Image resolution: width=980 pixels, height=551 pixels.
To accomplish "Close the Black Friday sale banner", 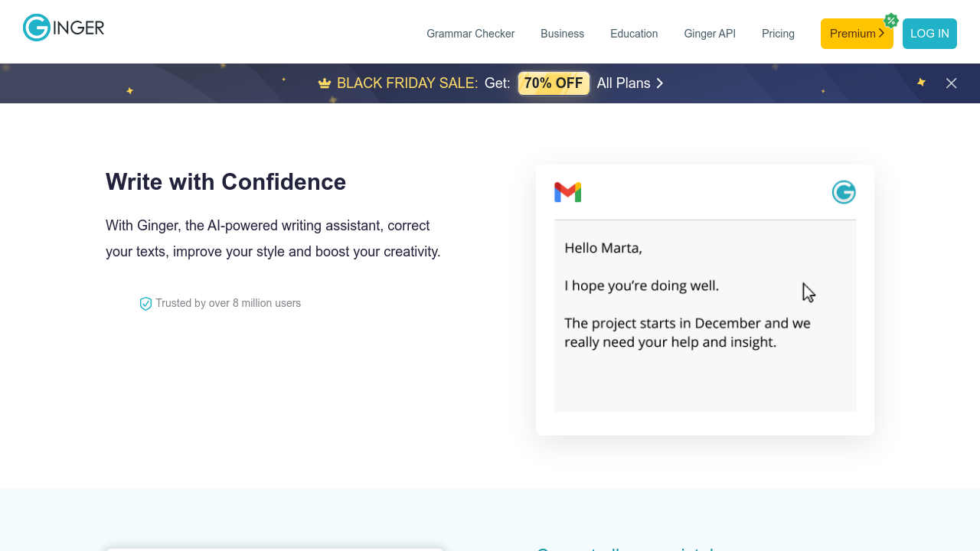I will (x=951, y=83).
